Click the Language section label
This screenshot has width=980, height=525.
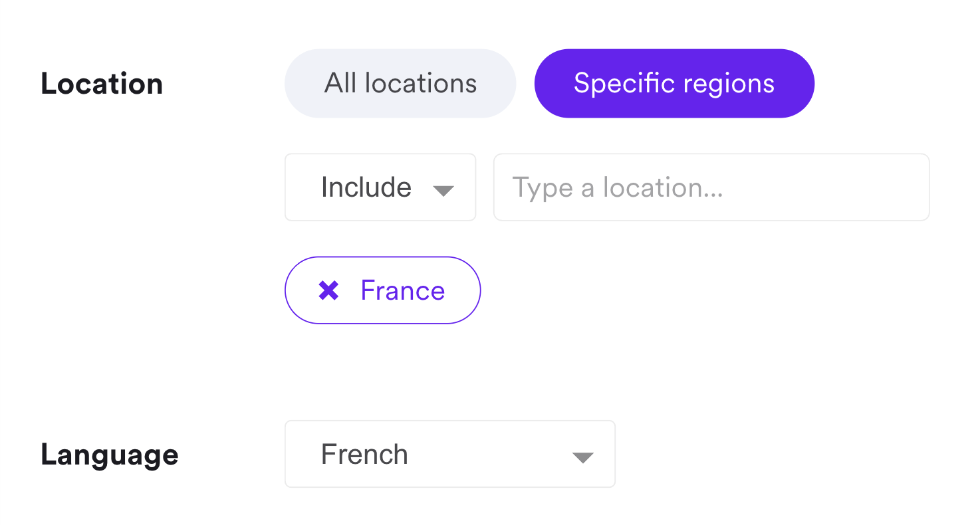[x=110, y=455]
